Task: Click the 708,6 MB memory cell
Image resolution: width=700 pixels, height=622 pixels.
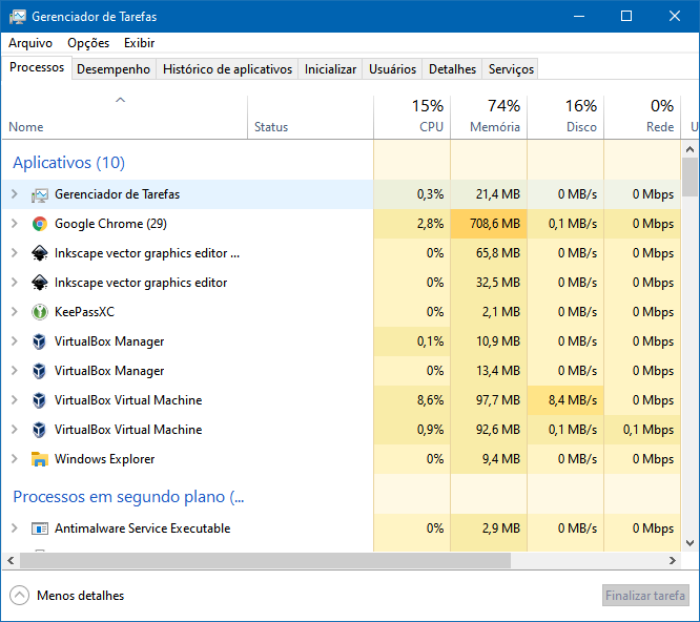Action: pos(489,224)
